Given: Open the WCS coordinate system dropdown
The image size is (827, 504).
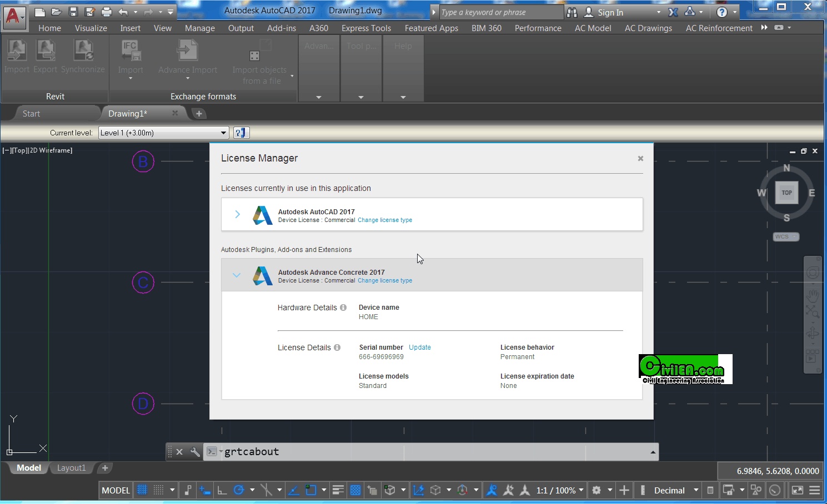Looking at the screenshot, I should 786,236.
